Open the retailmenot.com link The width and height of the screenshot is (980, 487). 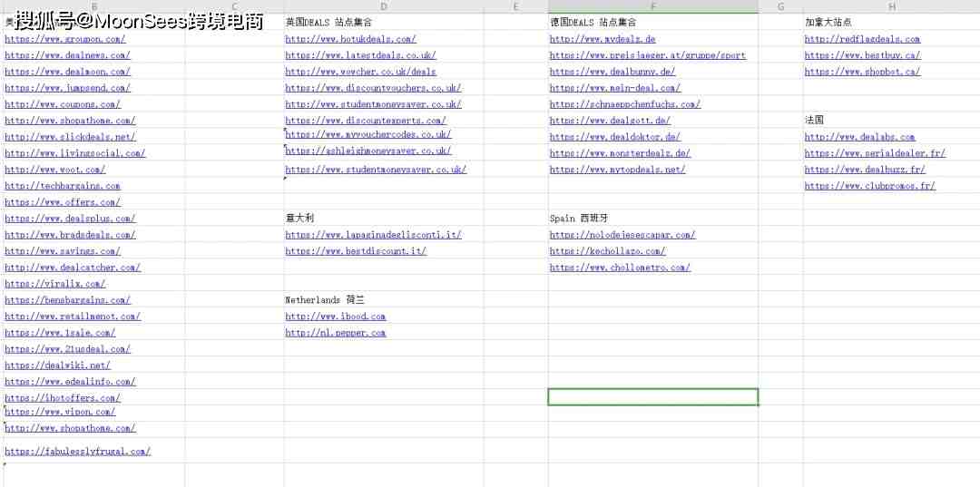pyautogui.click(x=73, y=317)
